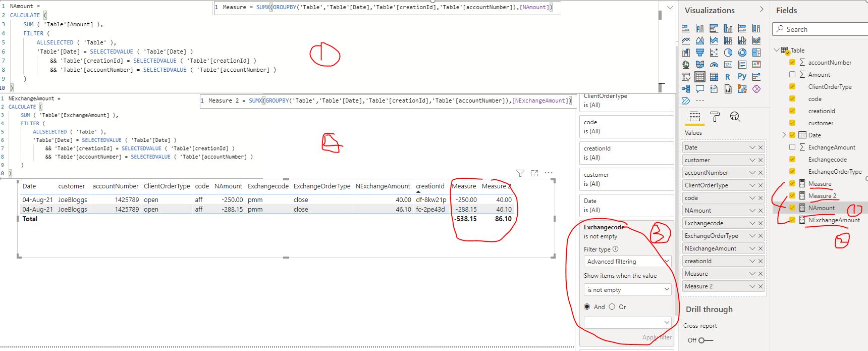The height and width of the screenshot is (351, 868).
Task: Select the Python Py visual
Action: tap(742, 77)
